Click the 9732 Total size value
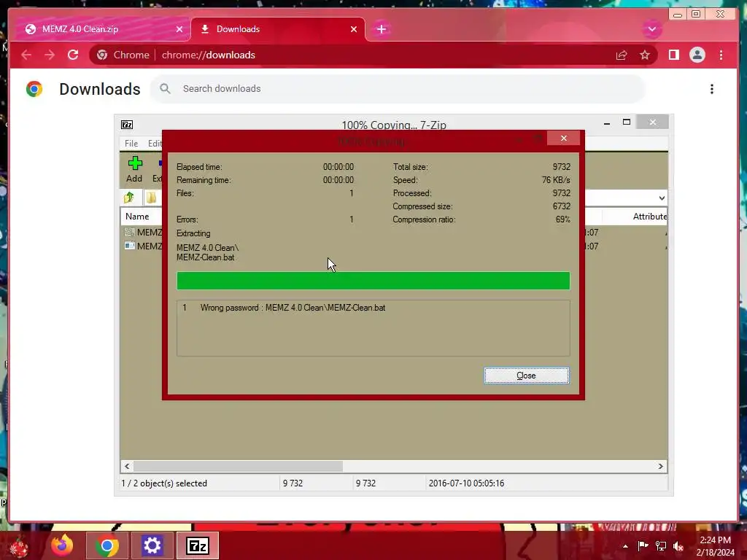Image resolution: width=747 pixels, height=560 pixels. tap(561, 167)
